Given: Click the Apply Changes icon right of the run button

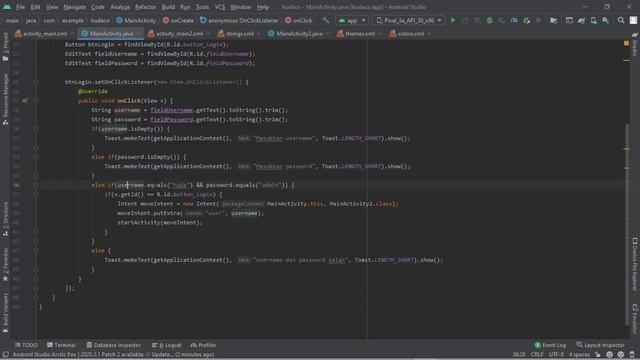Looking at the screenshot, I should [465, 20].
